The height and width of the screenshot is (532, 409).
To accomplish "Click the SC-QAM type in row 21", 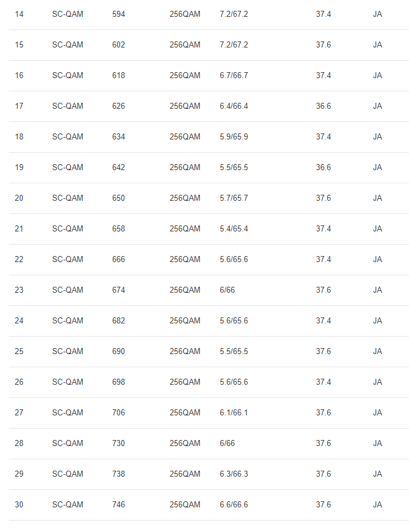I will (x=67, y=228).
